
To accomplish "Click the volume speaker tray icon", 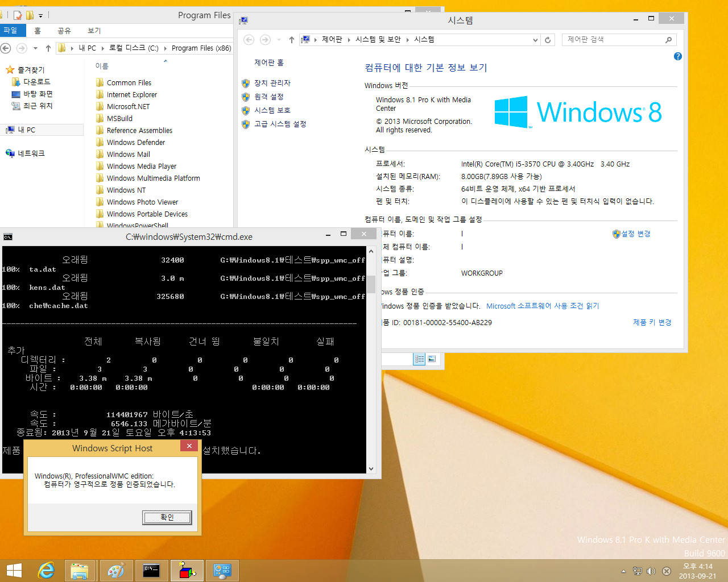I will tap(651, 571).
